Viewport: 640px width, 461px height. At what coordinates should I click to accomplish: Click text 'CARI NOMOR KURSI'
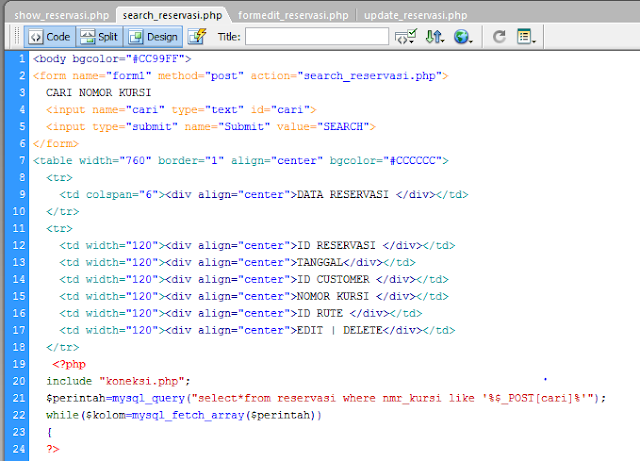pyautogui.click(x=98, y=92)
